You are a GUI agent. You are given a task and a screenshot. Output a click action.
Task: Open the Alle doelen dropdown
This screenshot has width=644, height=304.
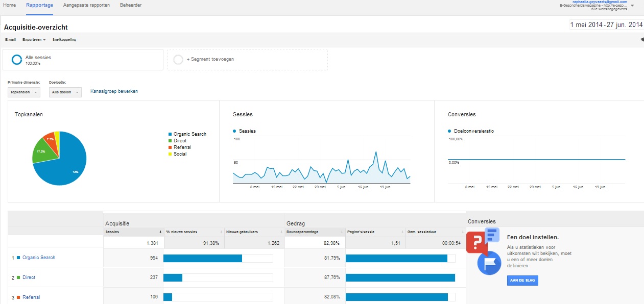65,92
